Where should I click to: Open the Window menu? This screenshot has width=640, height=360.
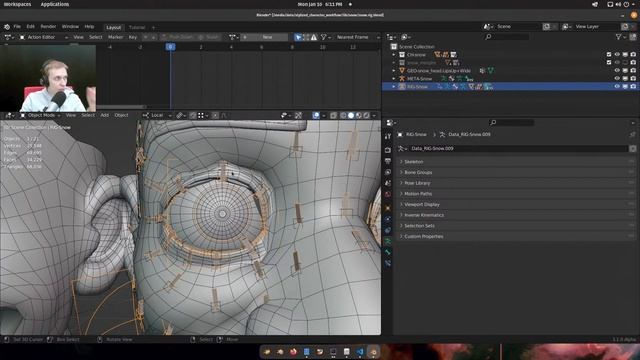tap(70, 27)
